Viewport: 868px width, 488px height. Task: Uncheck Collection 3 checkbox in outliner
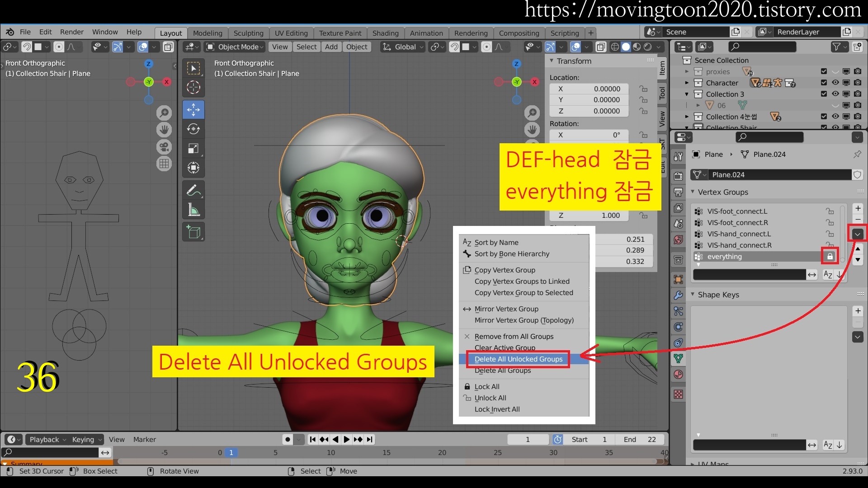tap(824, 94)
